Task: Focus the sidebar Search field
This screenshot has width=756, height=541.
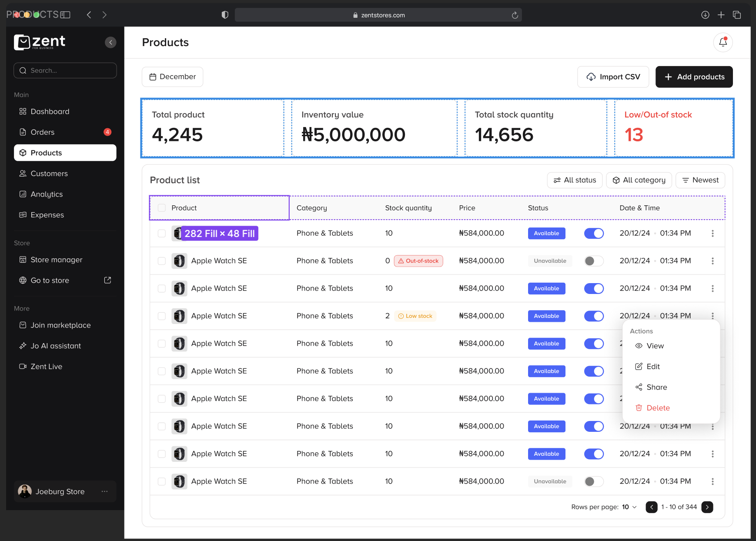Action: 65,70
